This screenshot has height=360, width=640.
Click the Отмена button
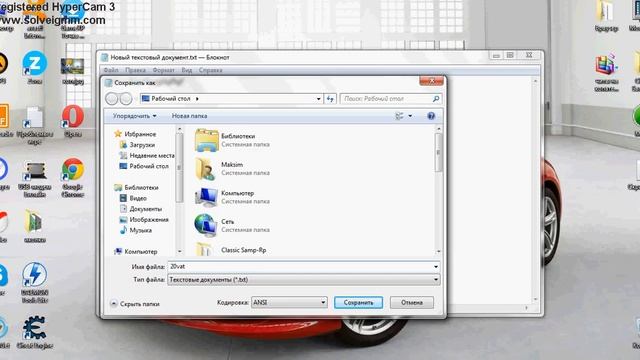click(x=411, y=302)
